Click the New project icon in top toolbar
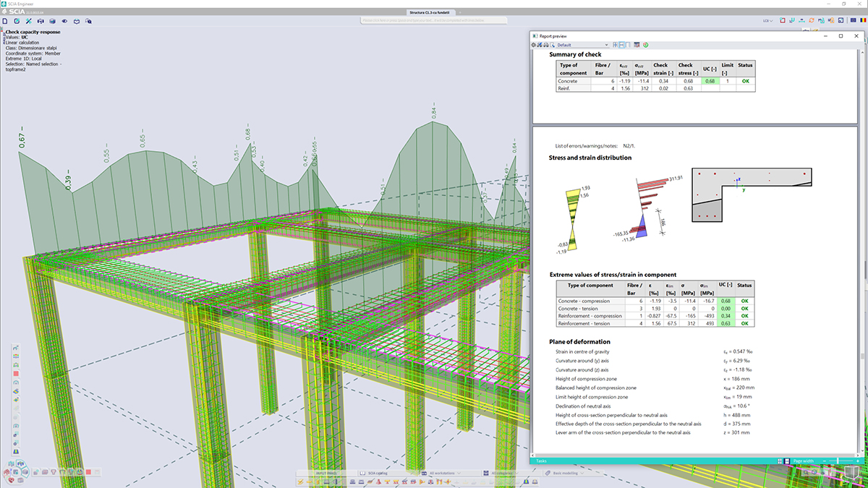Screen dimensions: 868x488 7,22
